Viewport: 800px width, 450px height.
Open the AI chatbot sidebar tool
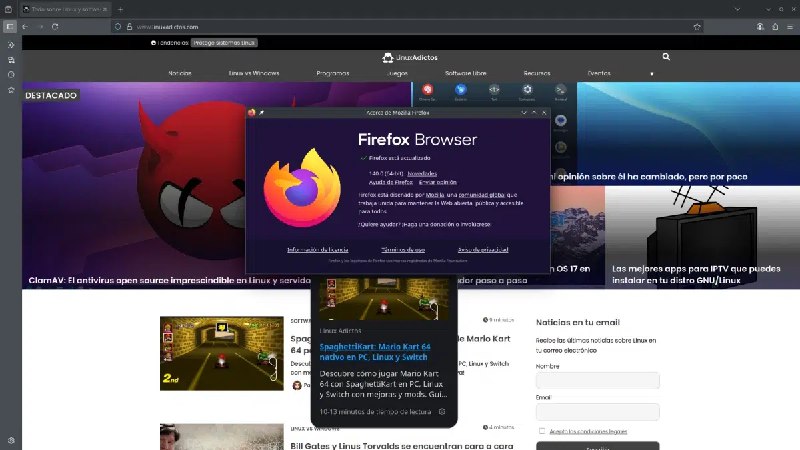(x=11, y=45)
